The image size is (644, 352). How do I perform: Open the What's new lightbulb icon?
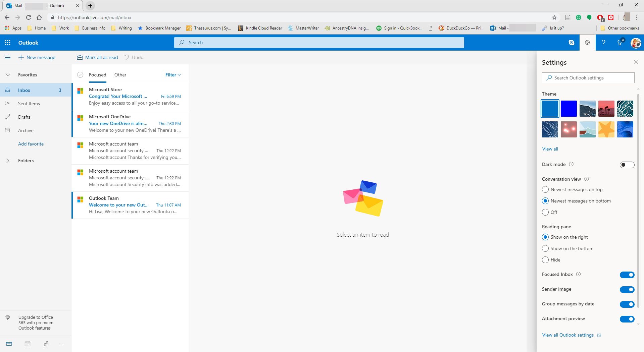[x=620, y=43]
